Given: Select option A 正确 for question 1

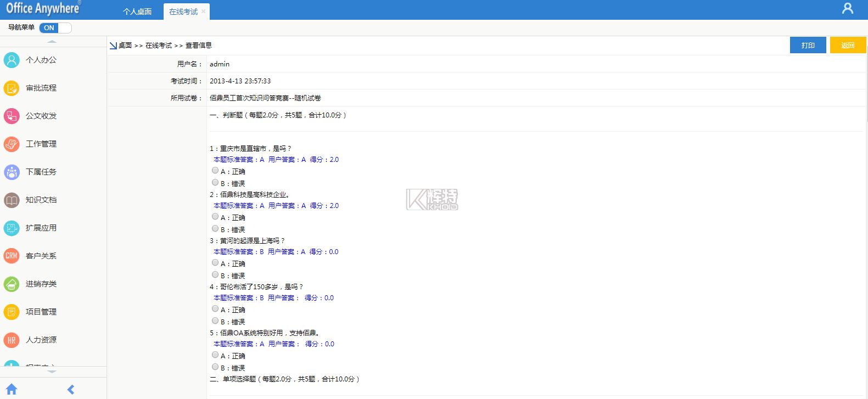Looking at the screenshot, I should [215, 171].
